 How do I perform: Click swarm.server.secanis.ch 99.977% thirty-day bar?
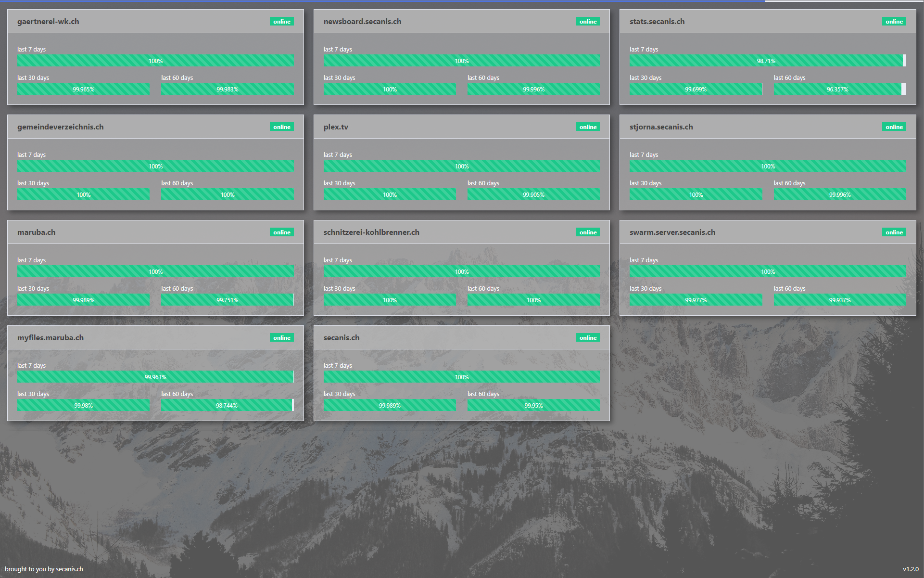click(696, 300)
